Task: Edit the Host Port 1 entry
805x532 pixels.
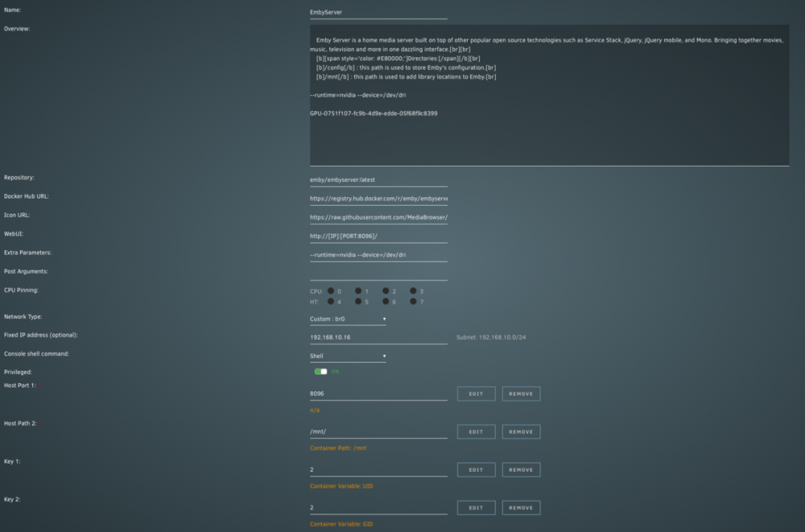Action: (x=476, y=394)
